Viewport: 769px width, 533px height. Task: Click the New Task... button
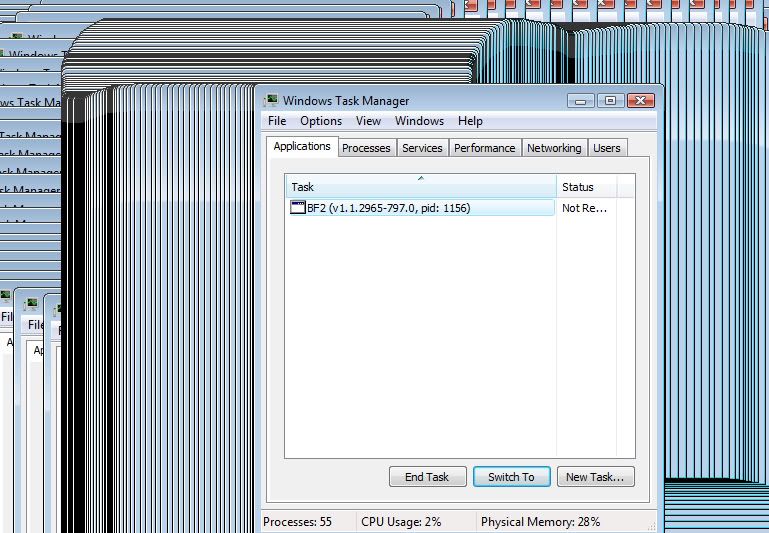pyautogui.click(x=594, y=477)
